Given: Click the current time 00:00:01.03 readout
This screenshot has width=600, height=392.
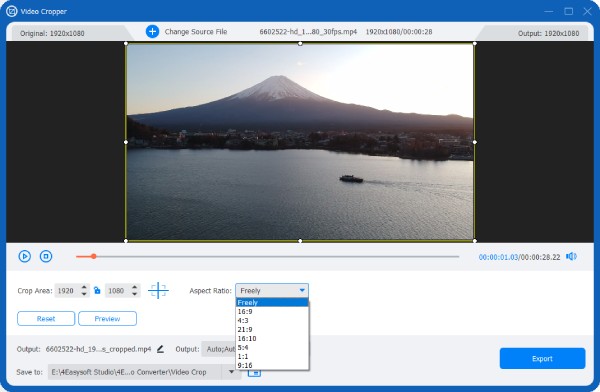Looking at the screenshot, I should 498,257.
